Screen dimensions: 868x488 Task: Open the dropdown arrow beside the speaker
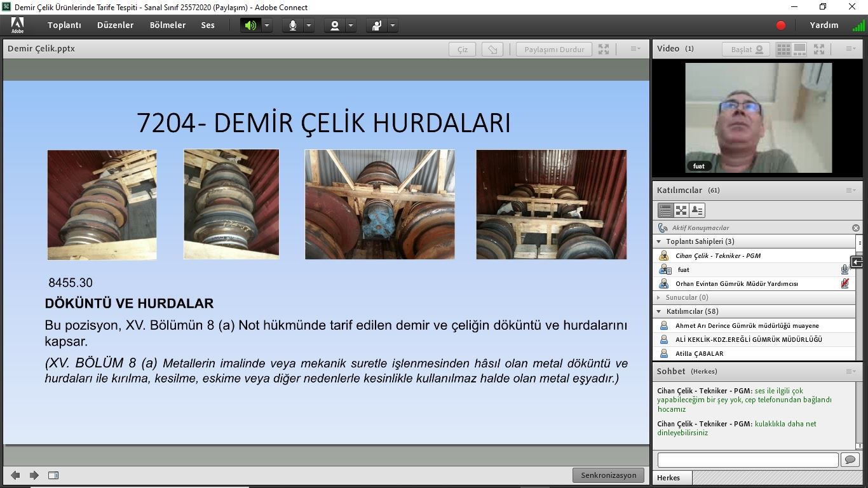click(x=267, y=25)
